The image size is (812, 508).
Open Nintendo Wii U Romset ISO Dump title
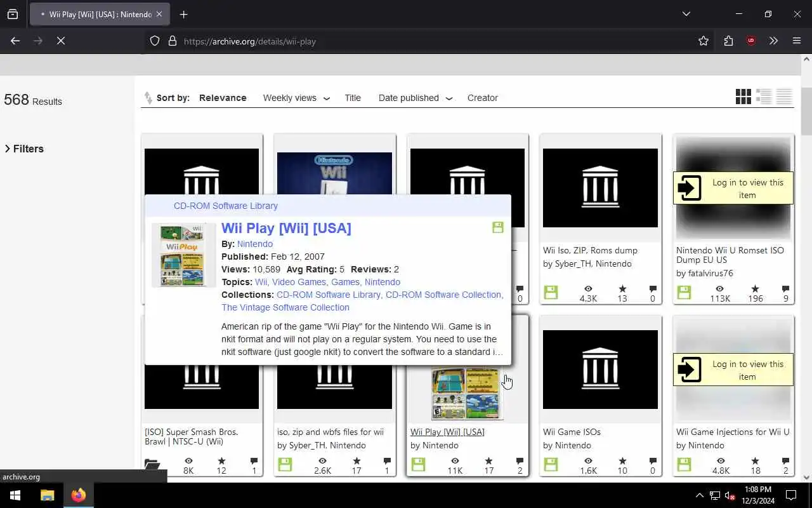click(730, 255)
